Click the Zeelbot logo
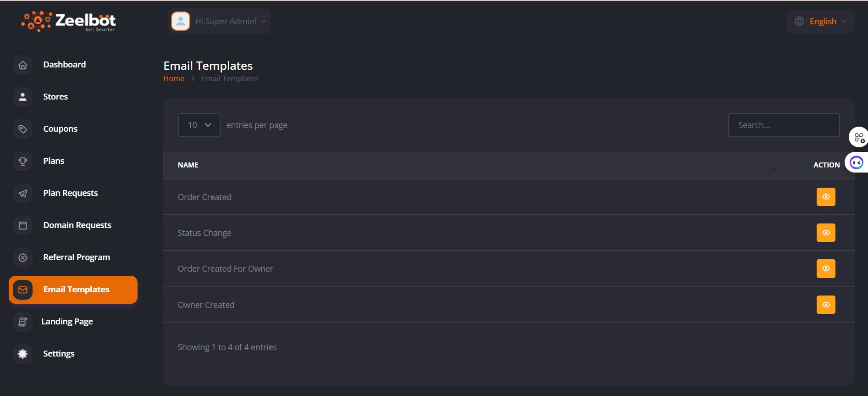Image resolution: width=868 pixels, height=396 pixels. [x=69, y=21]
